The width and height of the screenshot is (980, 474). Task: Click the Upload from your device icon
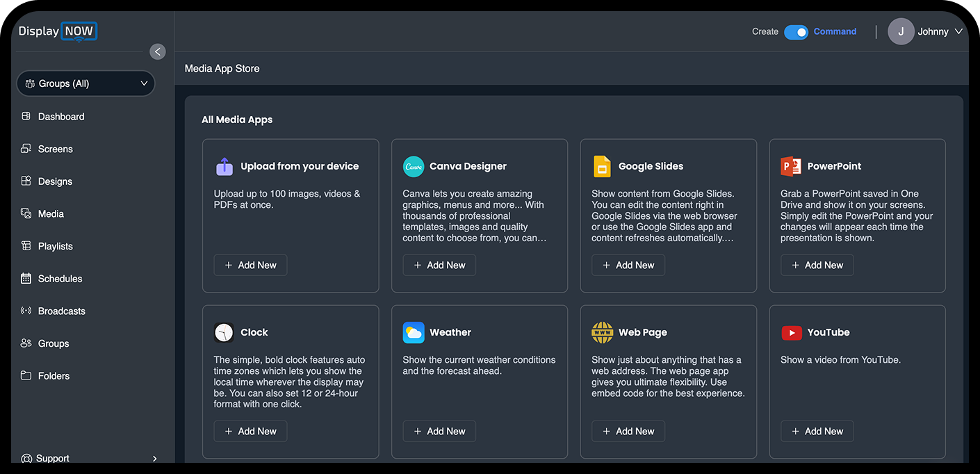coord(224,167)
